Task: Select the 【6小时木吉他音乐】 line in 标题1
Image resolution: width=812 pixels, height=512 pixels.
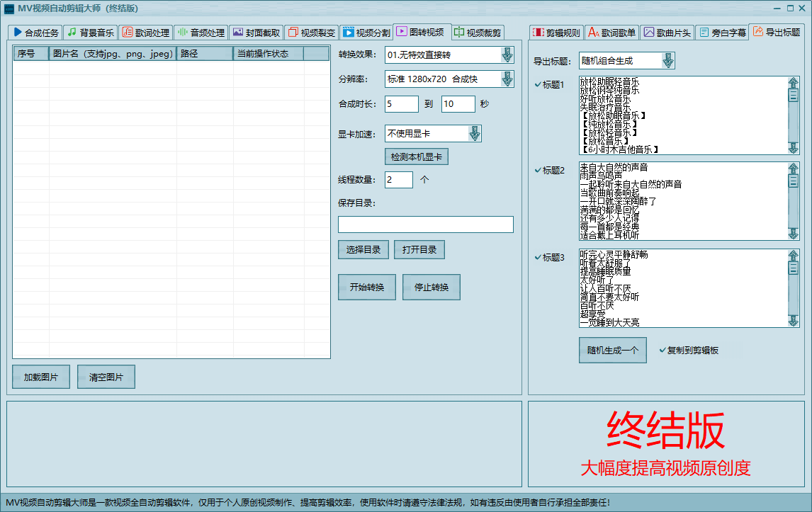Action: coord(620,149)
